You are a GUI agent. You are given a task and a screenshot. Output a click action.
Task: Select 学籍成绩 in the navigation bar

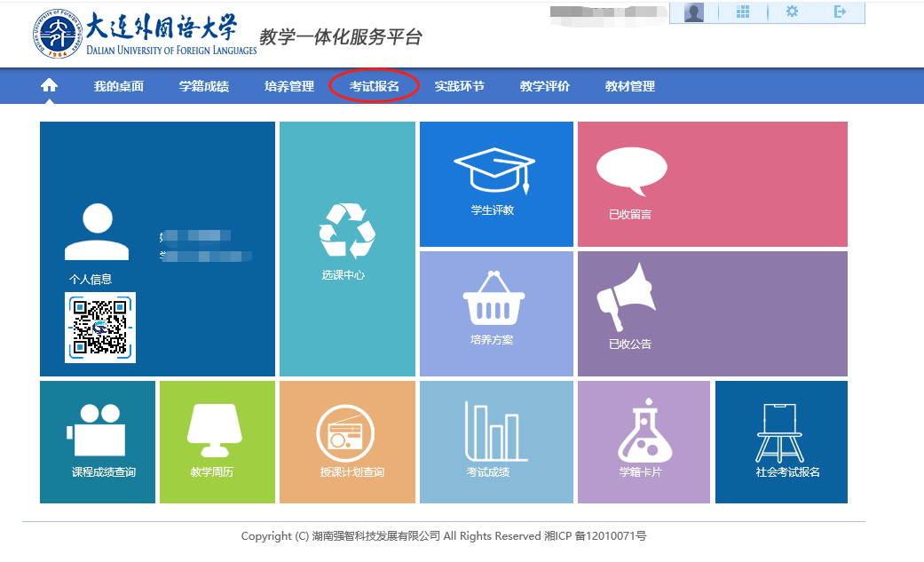(x=203, y=86)
